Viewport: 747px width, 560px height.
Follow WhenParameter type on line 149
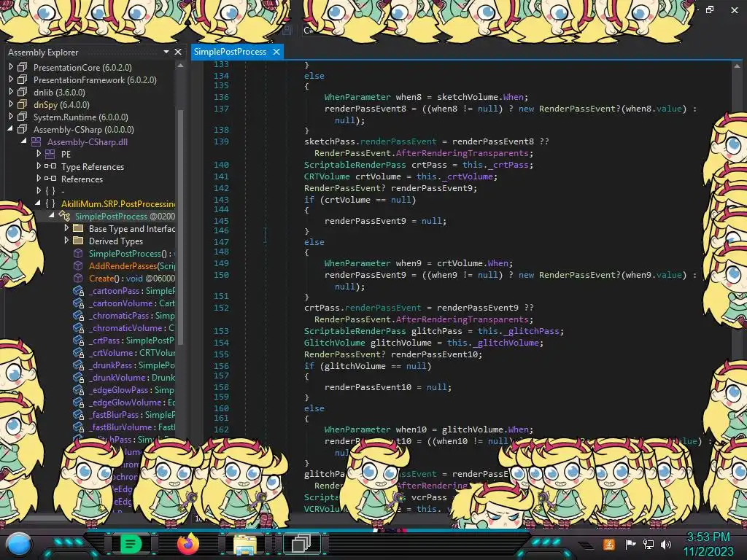click(x=357, y=262)
